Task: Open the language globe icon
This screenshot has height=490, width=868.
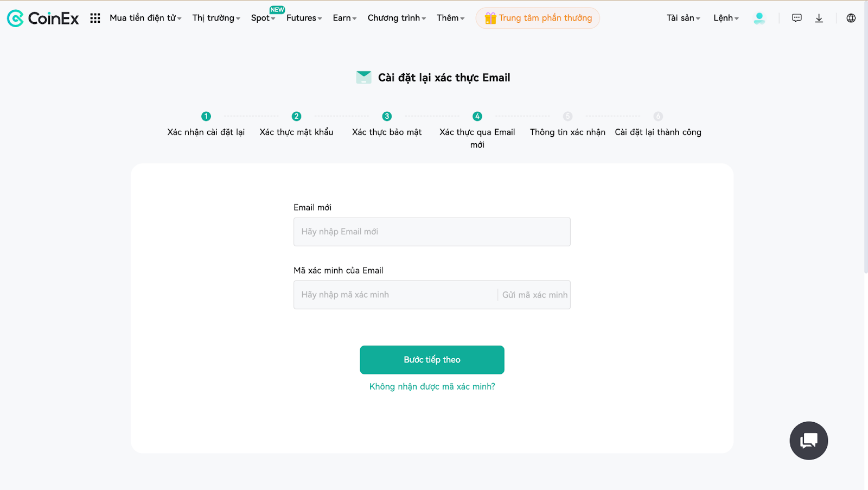Action: point(851,18)
